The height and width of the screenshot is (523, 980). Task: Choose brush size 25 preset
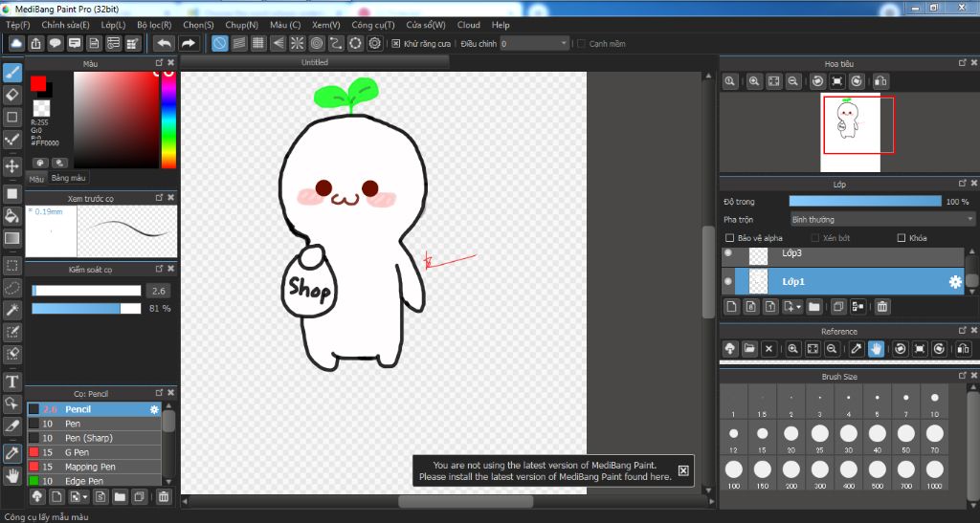(x=820, y=438)
